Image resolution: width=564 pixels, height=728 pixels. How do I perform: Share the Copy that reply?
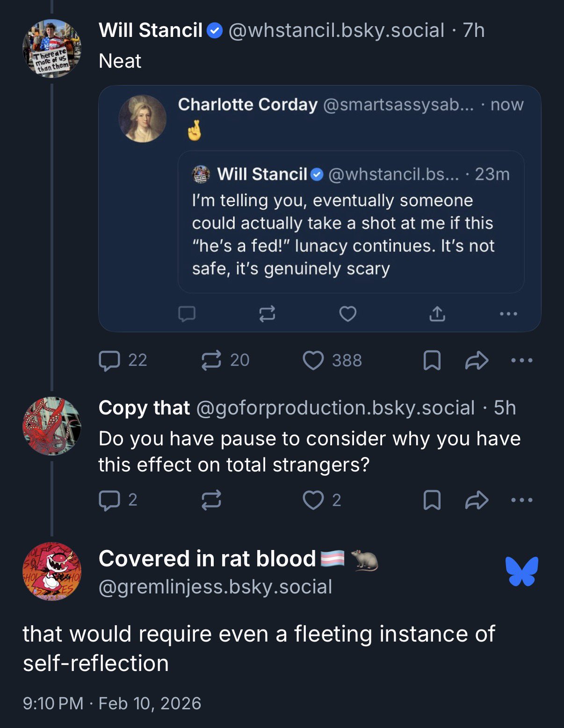tap(477, 500)
